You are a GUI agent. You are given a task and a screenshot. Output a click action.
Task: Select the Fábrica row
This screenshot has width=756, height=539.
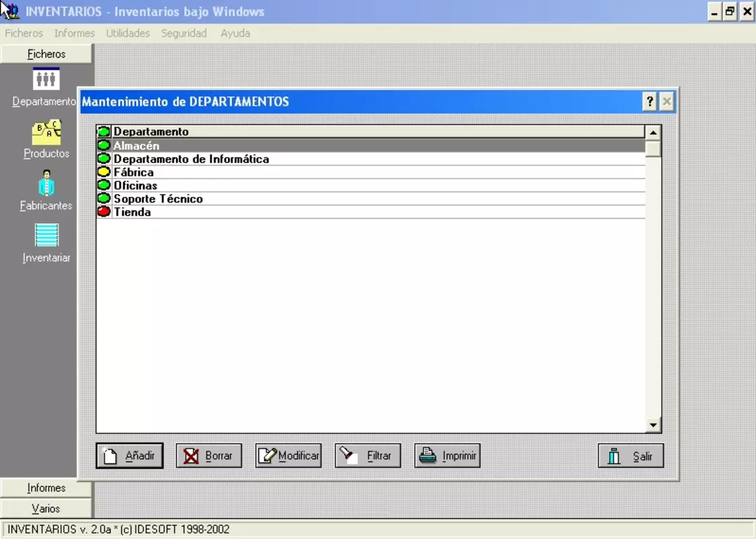coord(371,172)
